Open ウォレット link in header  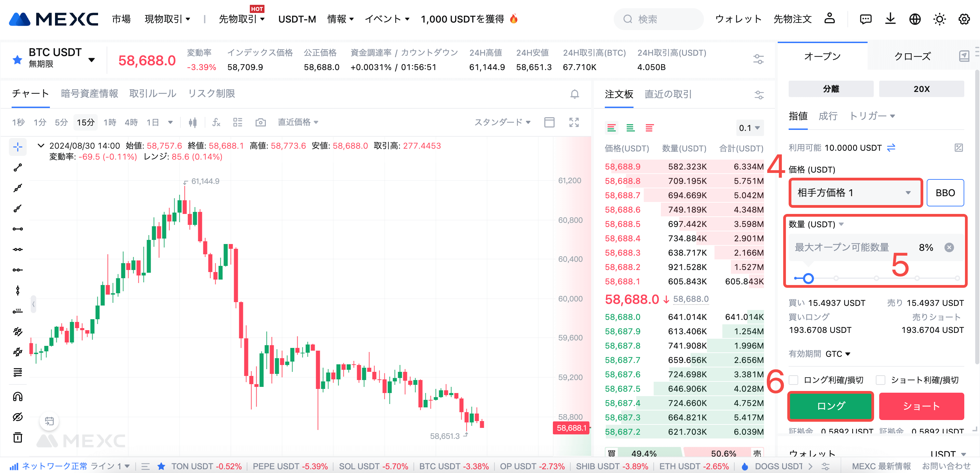pyautogui.click(x=738, y=19)
